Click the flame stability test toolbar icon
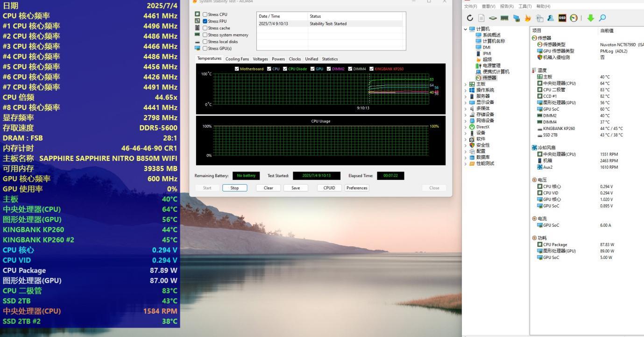This screenshot has height=337, width=644. point(528,18)
